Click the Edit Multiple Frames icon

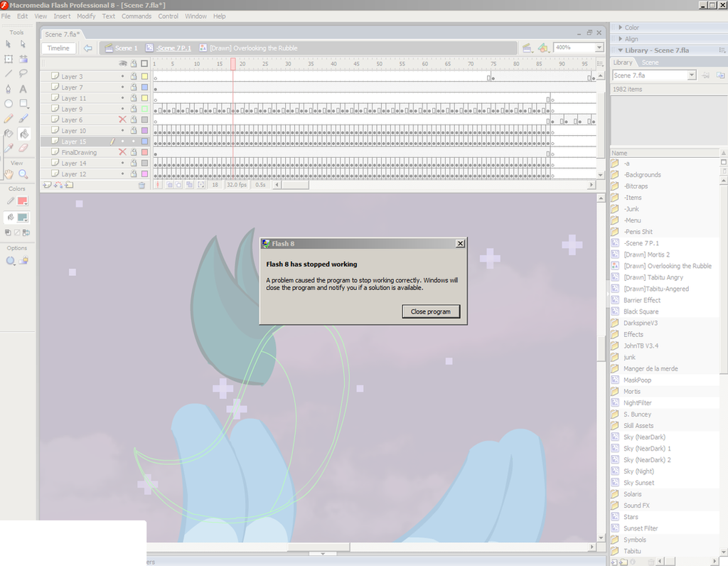click(190, 185)
